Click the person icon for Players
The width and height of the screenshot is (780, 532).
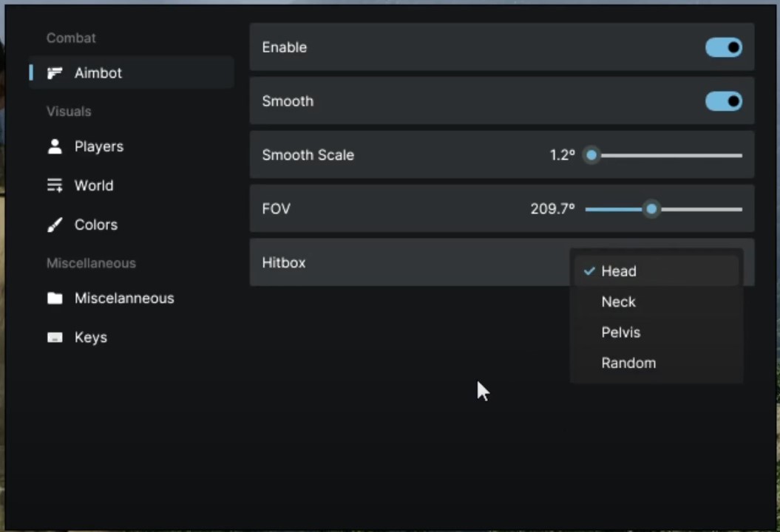(55, 146)
